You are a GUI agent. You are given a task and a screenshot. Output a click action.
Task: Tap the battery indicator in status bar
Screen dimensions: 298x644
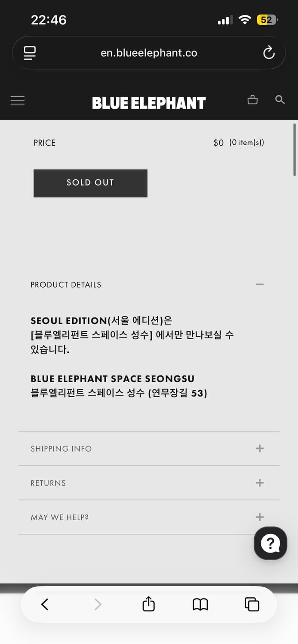[267, 20]
